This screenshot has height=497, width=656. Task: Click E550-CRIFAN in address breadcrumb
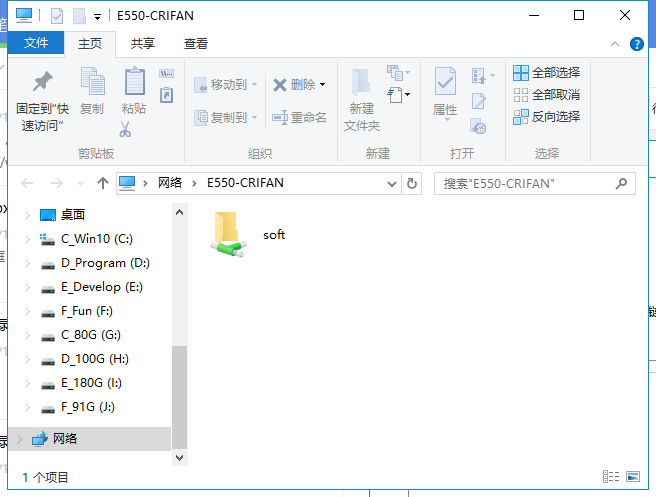[x=245, y=183]
